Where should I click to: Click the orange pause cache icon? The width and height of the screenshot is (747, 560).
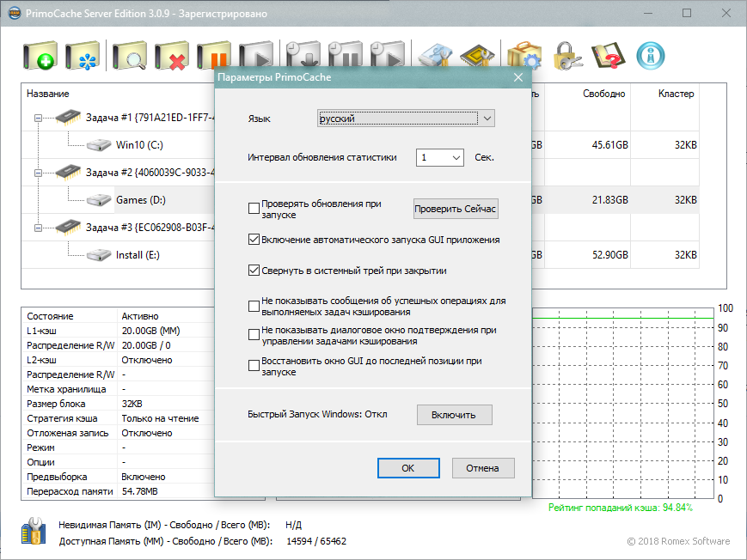215,58
